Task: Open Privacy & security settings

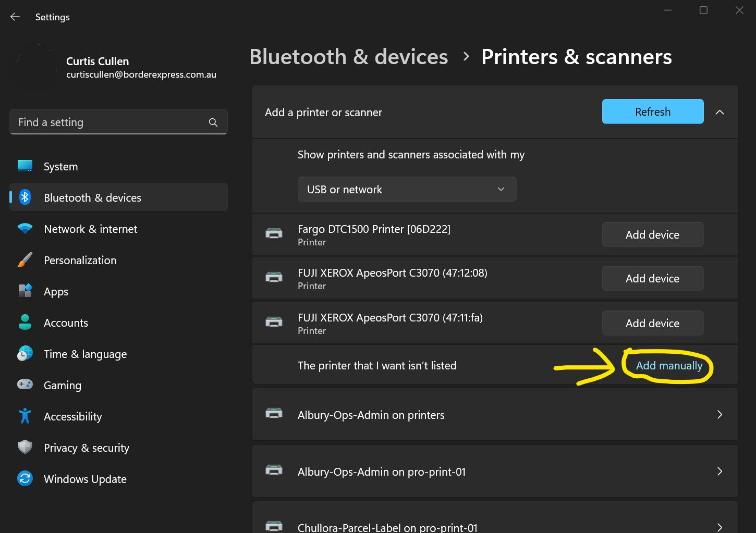Action: click(118, 448)
